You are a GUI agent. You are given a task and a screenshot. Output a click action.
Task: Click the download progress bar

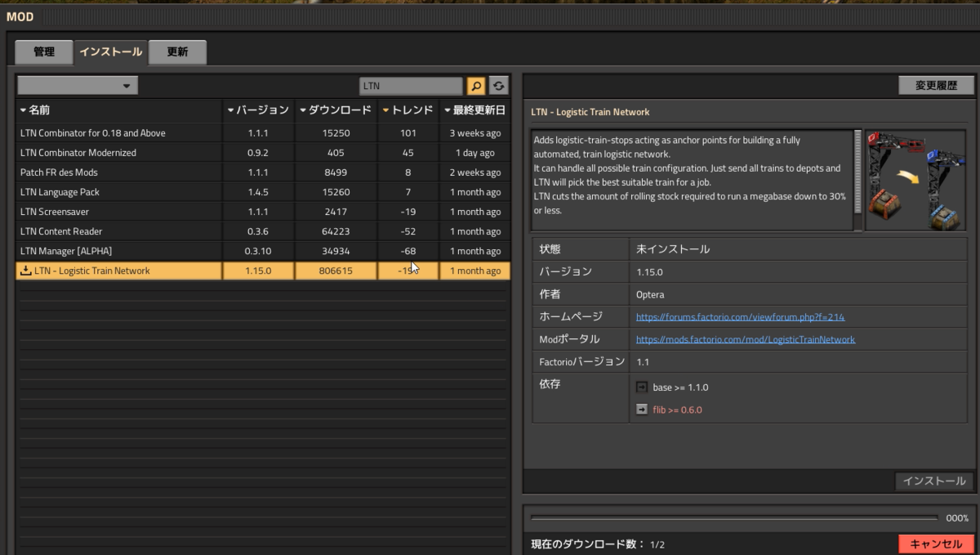tap(733, 517)
